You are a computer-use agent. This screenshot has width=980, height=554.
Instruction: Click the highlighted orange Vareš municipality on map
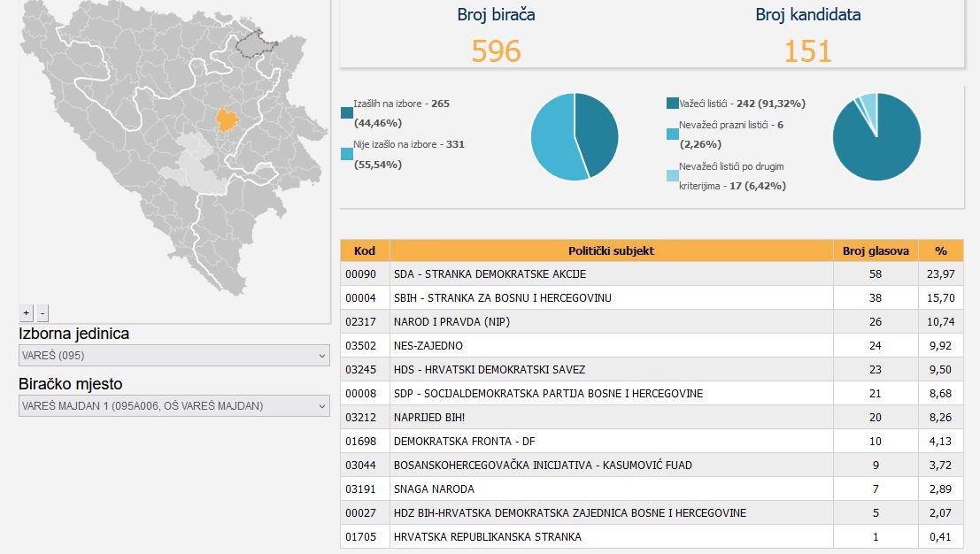click(227, 119)
